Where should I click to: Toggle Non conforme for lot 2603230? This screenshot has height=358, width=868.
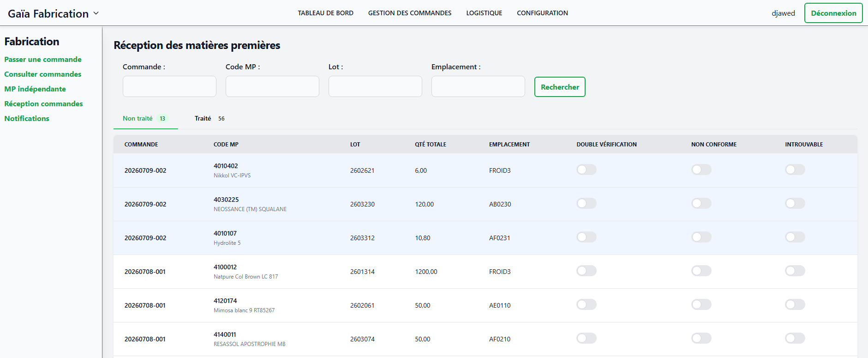pyautogui.click(x=701, y=203)
